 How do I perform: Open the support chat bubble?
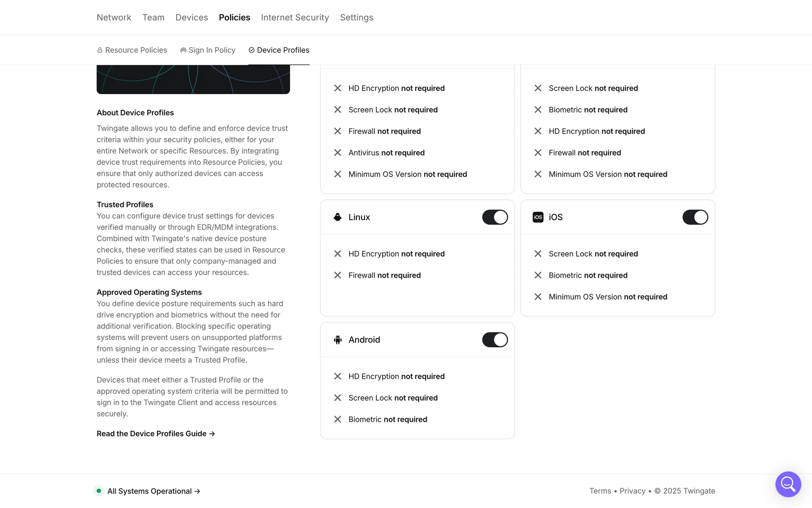tap(788, 484)
